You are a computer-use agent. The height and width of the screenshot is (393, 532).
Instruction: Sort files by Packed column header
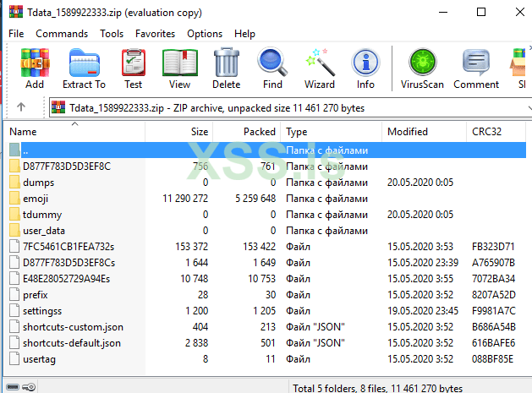(x=247, y=132)
